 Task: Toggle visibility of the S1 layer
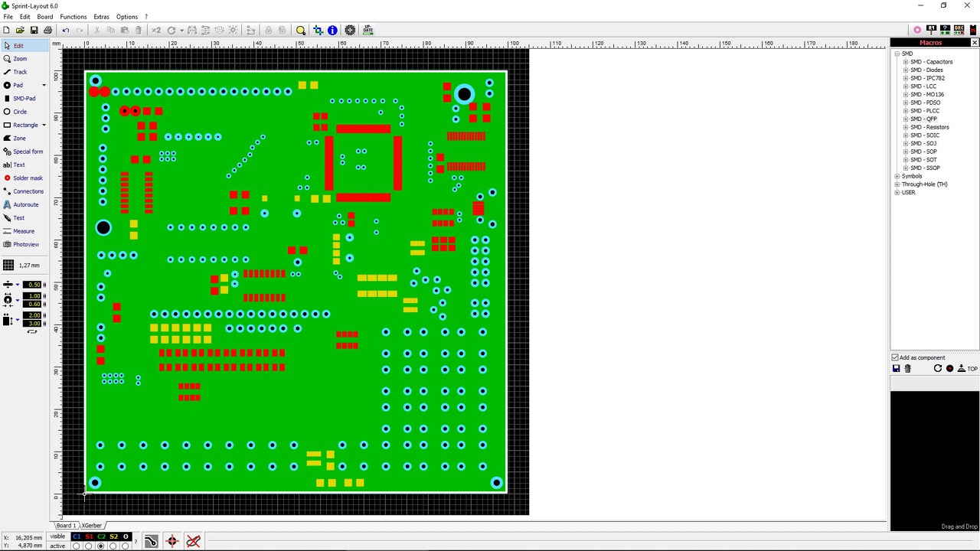tap(89, 537)
